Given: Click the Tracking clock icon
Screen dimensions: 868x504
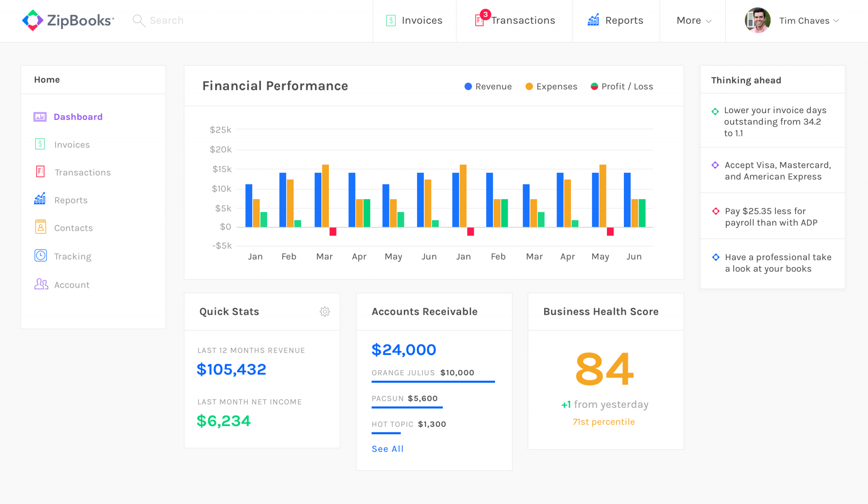Looking at the screenshot, I should pyautogui.click(x=39, y=255).
